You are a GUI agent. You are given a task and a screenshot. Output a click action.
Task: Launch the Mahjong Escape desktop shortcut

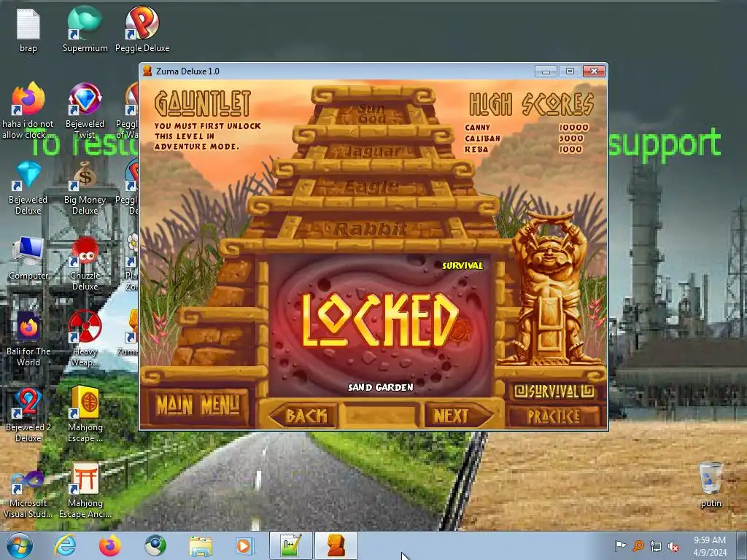click(85, 415)
